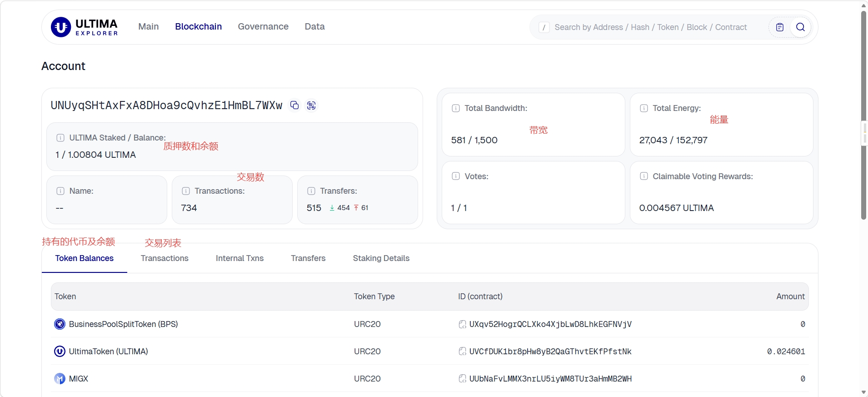Viewport: 868px width, 397px height.
Task: Click info icon beside Total Bandwidth
Action: 456,108
